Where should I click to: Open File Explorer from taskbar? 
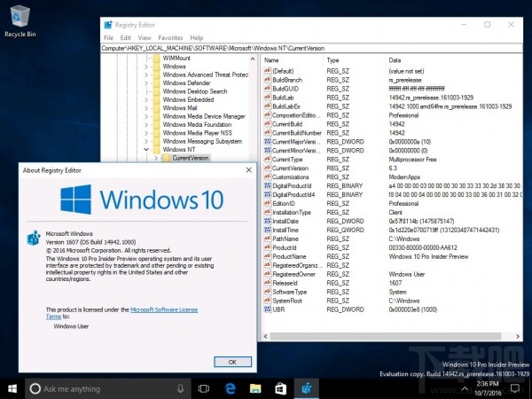pos(255,388)
